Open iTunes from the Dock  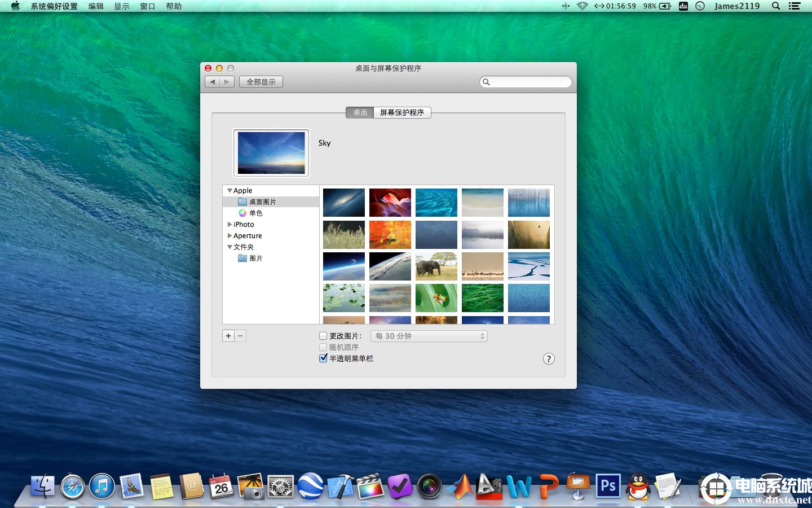point(102,487)
